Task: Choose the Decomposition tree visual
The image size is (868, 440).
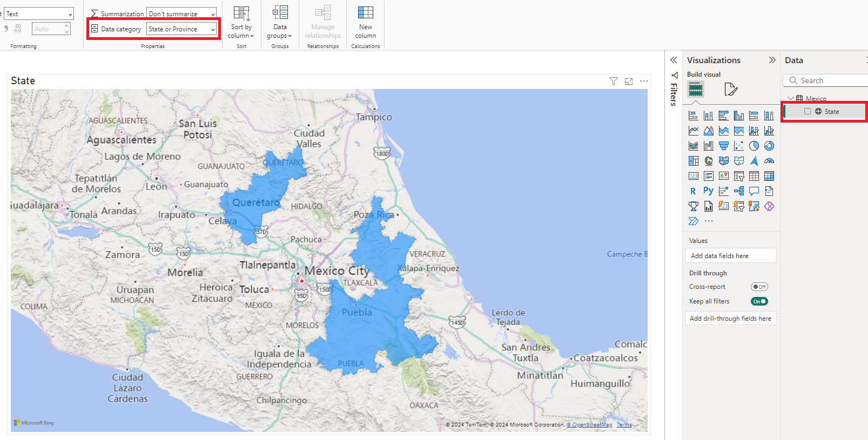Action: pyautogui.click(x=738, y=191)
